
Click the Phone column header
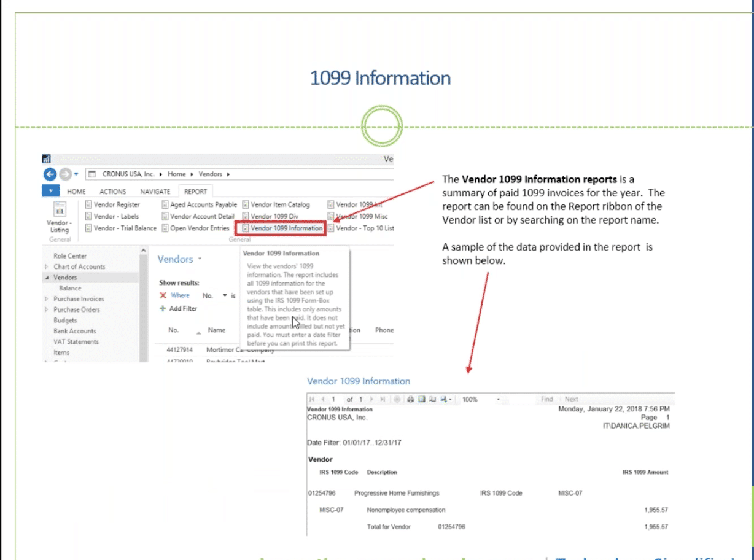click(384, 330)
